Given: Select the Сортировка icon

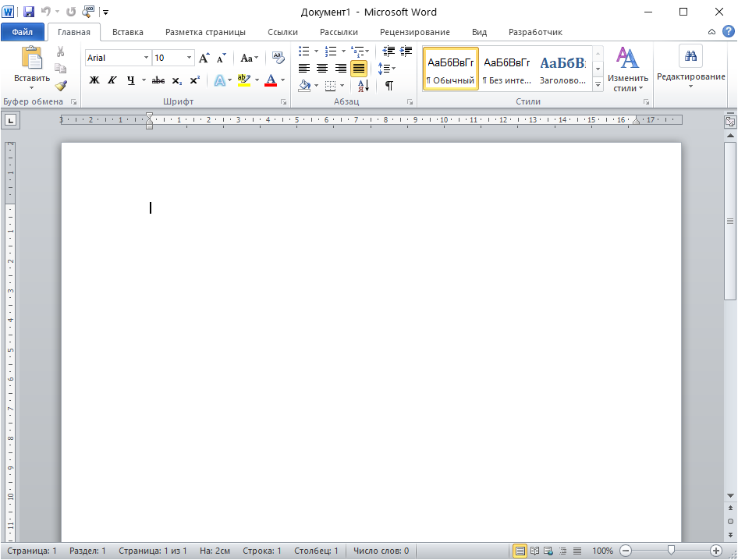Looking at the screenshot, I should pos(362,86).
